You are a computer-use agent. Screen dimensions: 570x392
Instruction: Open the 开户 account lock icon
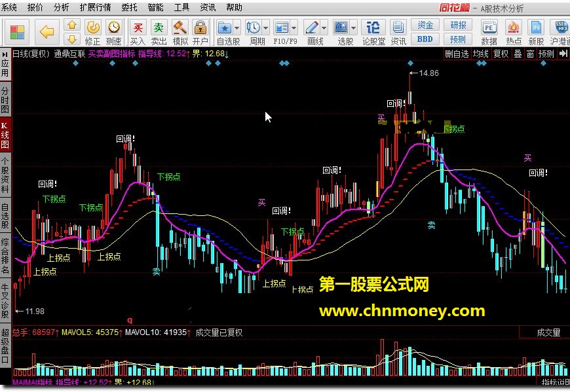200,32
